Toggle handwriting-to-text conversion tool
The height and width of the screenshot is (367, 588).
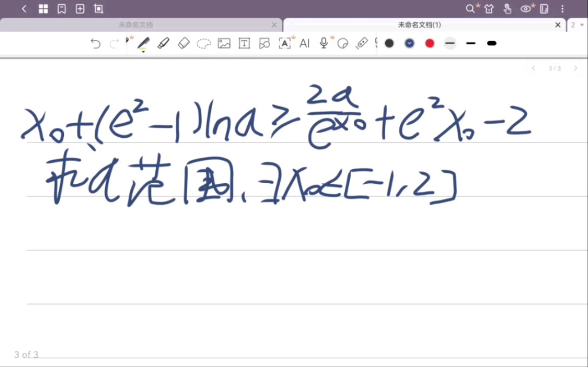(284, 43)
